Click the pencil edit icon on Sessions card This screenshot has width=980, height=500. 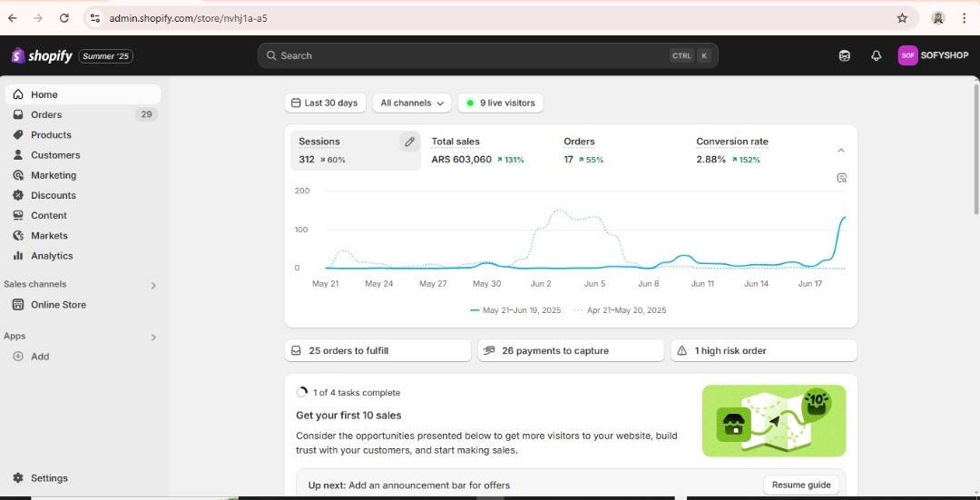tap(409, 142)
